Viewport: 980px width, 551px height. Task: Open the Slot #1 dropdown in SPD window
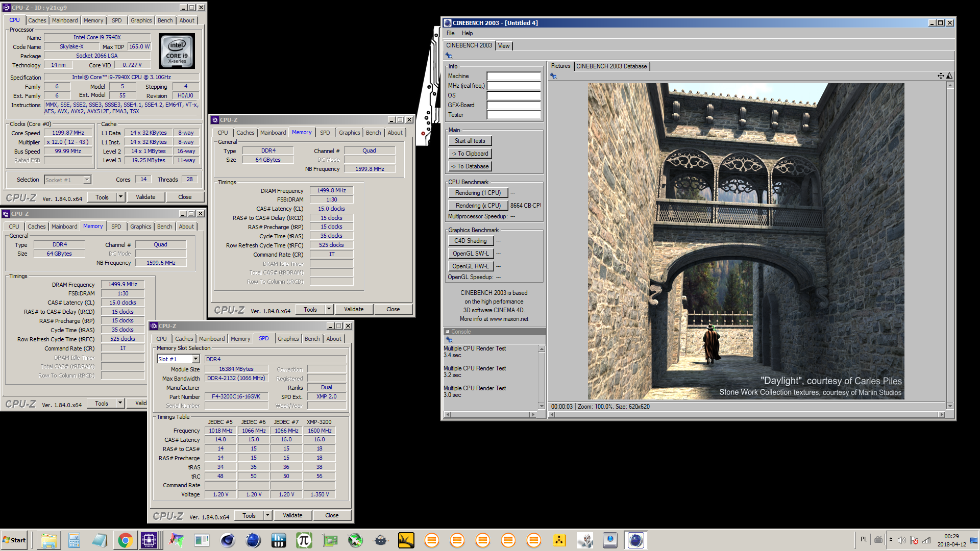(195, 359)
